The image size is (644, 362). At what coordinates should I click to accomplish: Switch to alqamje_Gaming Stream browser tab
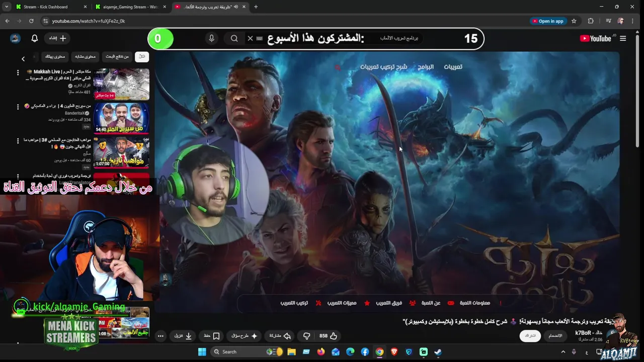130,7
